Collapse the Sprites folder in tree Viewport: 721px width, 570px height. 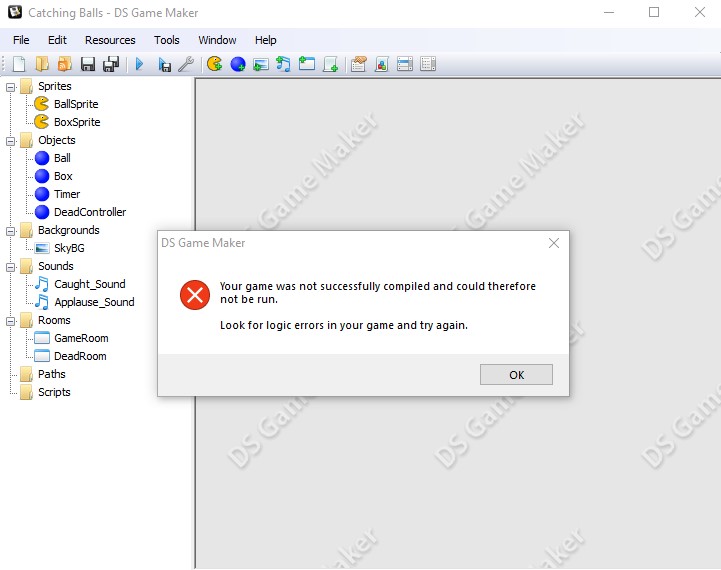[x=11, y=86]
